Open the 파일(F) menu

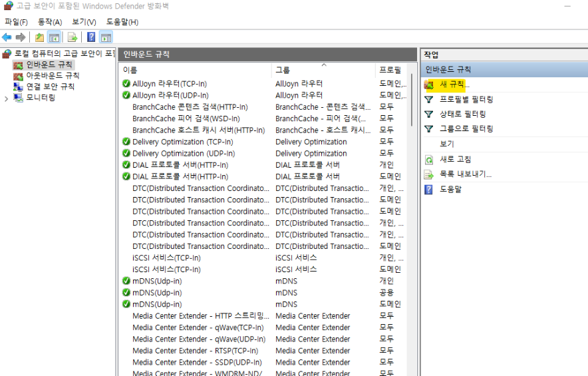[x=16, y=22]
